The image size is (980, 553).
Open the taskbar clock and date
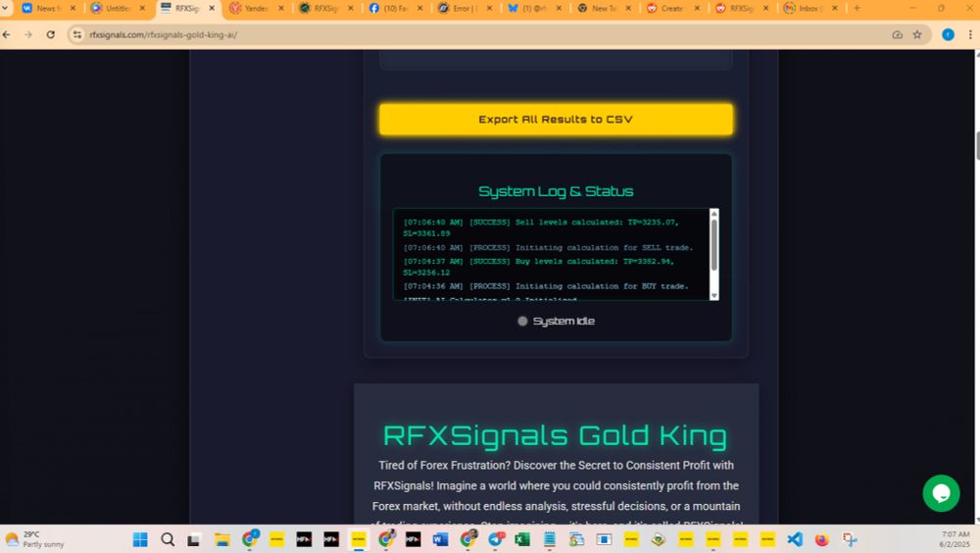(955, 539)
